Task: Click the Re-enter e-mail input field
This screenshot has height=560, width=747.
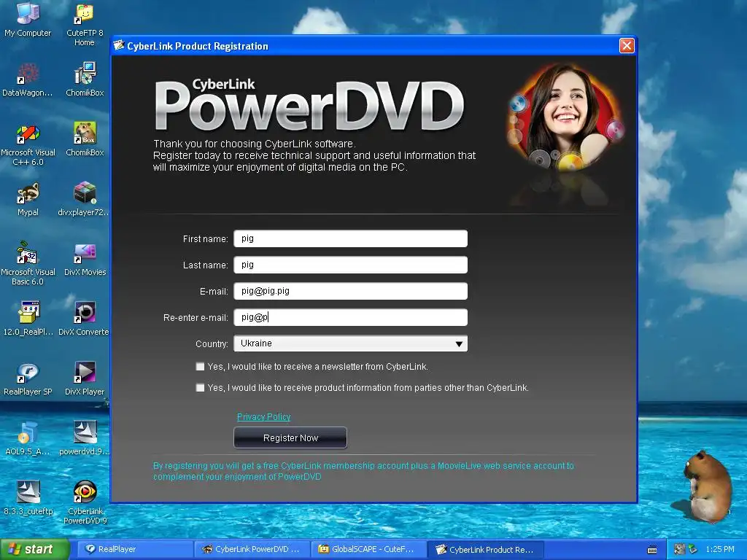Action: 351,317
